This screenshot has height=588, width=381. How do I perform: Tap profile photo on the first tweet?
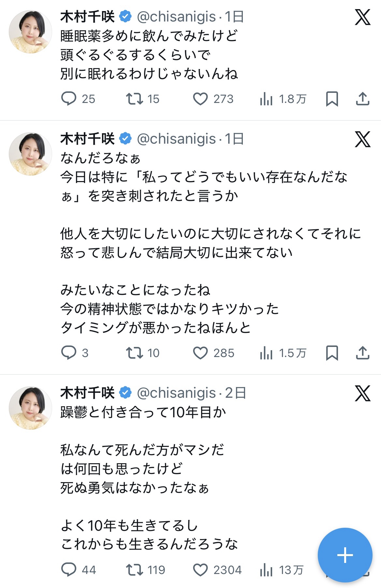[30, 32]
